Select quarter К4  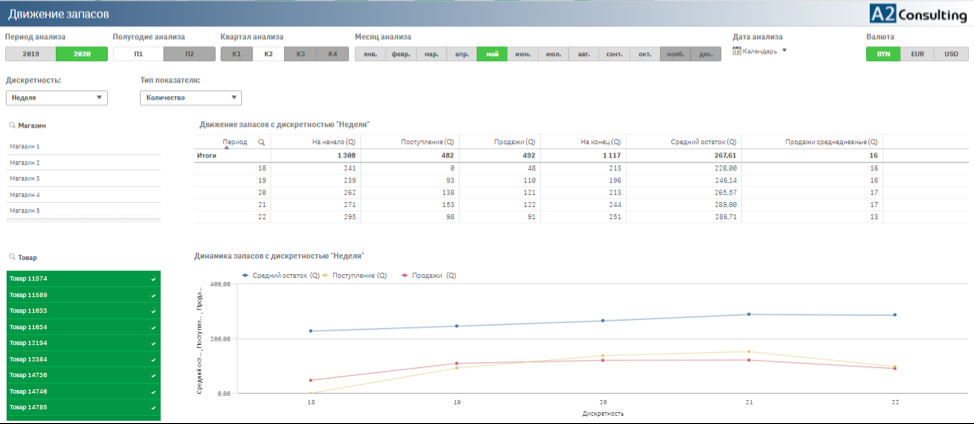(x=333, y=54)
